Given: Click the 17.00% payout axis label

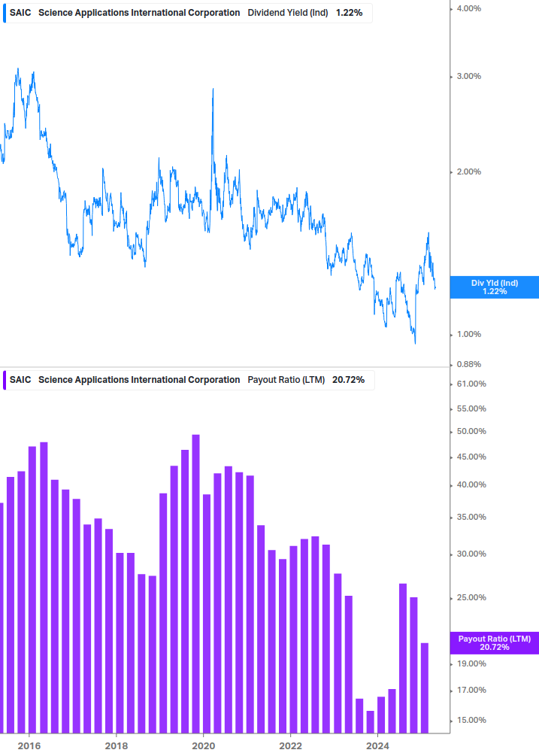Looking at the screenshot, I should pos(471,690).
